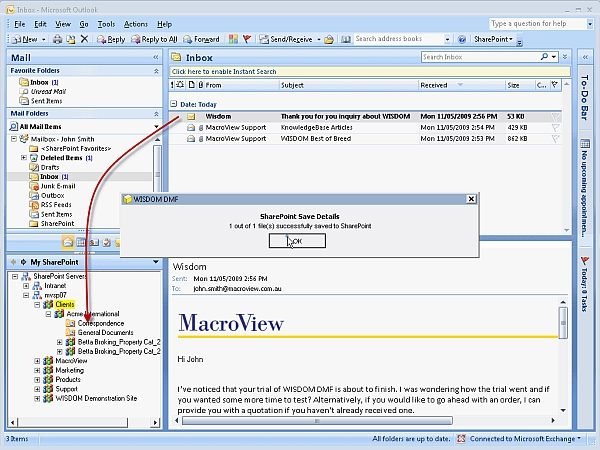
Task: Open the SharePoint mail folder
Action: coord(52,223)
